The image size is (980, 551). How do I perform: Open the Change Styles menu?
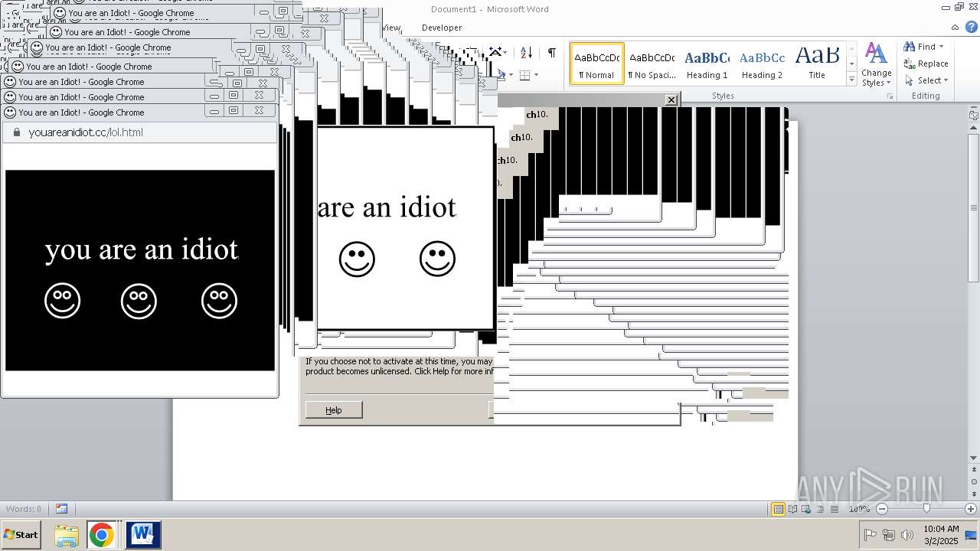(876, 65)
